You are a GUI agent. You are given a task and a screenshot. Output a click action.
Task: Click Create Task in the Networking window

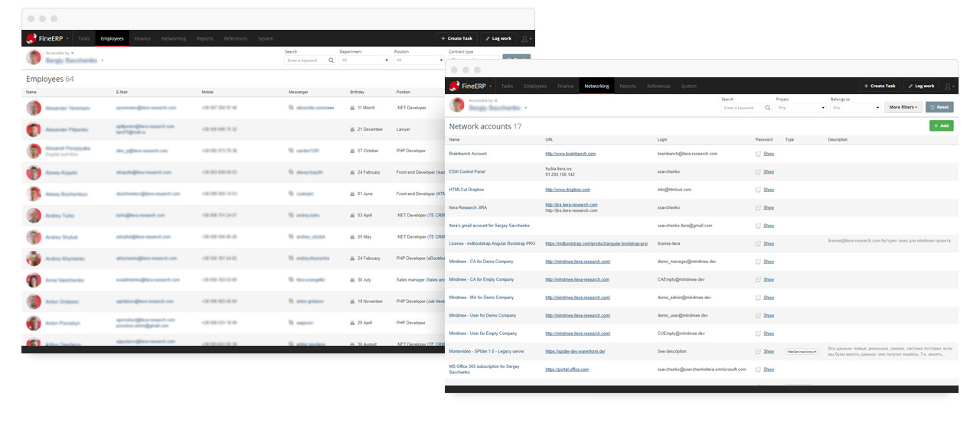(x=879, y=86)
